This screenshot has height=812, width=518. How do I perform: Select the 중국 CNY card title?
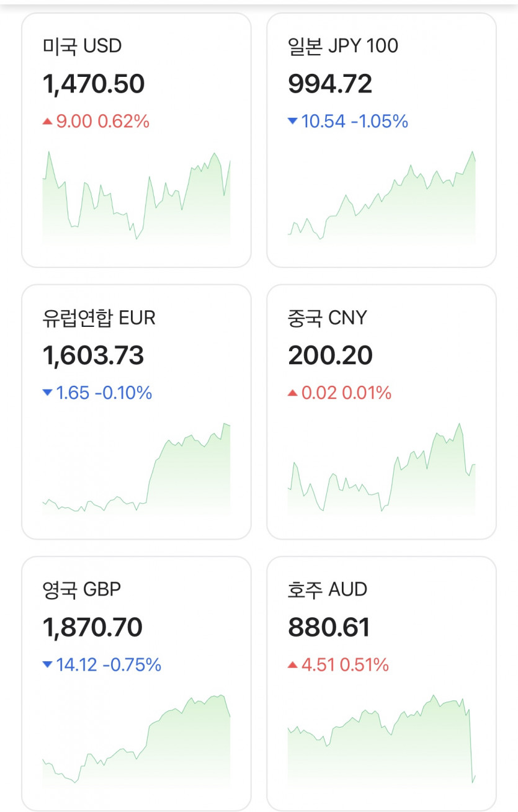tap(328, 318)
